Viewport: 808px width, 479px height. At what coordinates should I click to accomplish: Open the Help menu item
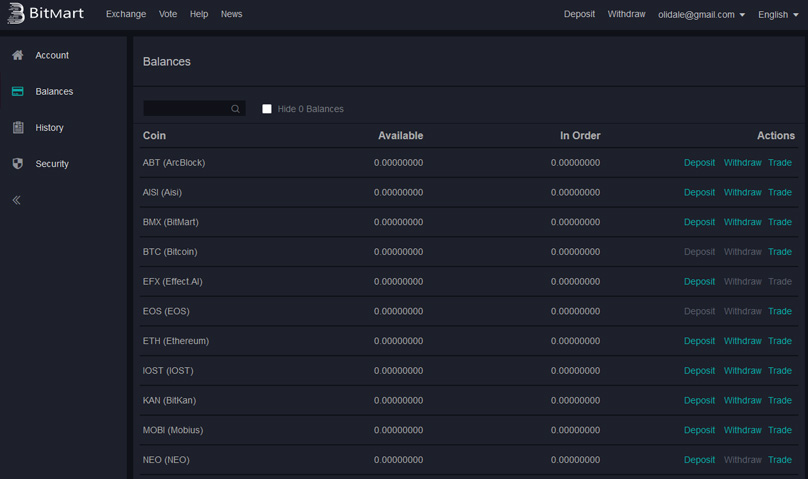click(x=199, y=14)
